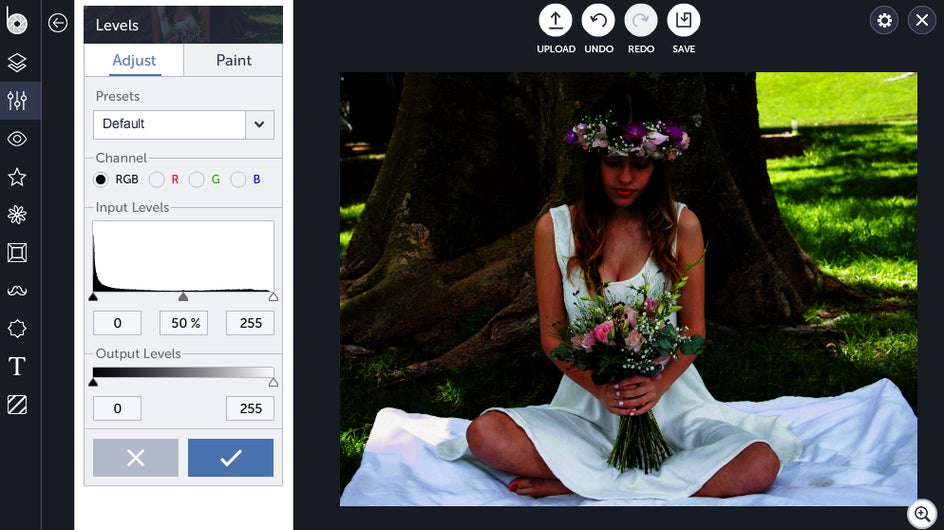Open the Text tool in sidebar
The height and width of the screenshot is (530, 944).
click(17, 366)
